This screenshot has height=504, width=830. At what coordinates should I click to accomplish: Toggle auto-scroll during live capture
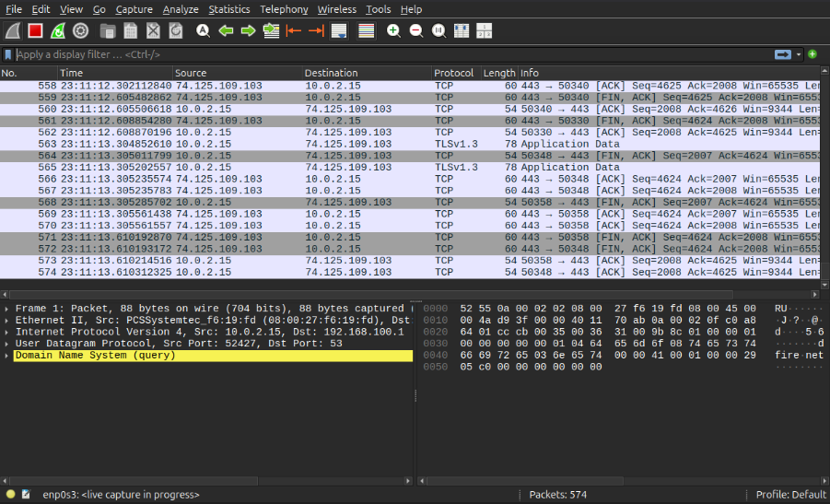click(x=339, y=31)
